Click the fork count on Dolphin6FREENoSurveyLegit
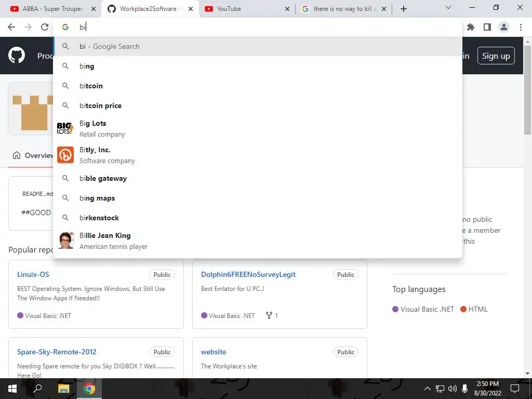The image size is (532, 399). [272, 315]
